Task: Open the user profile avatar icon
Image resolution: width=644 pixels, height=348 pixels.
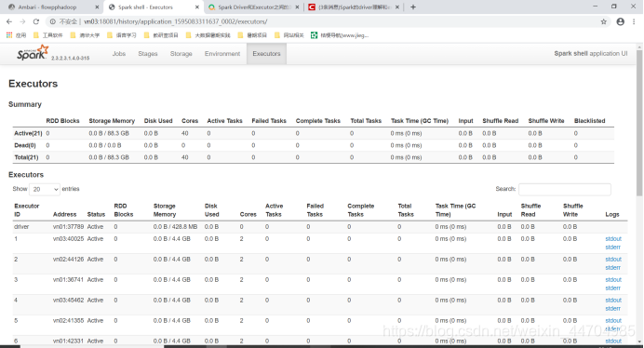Action: (620, 21)
